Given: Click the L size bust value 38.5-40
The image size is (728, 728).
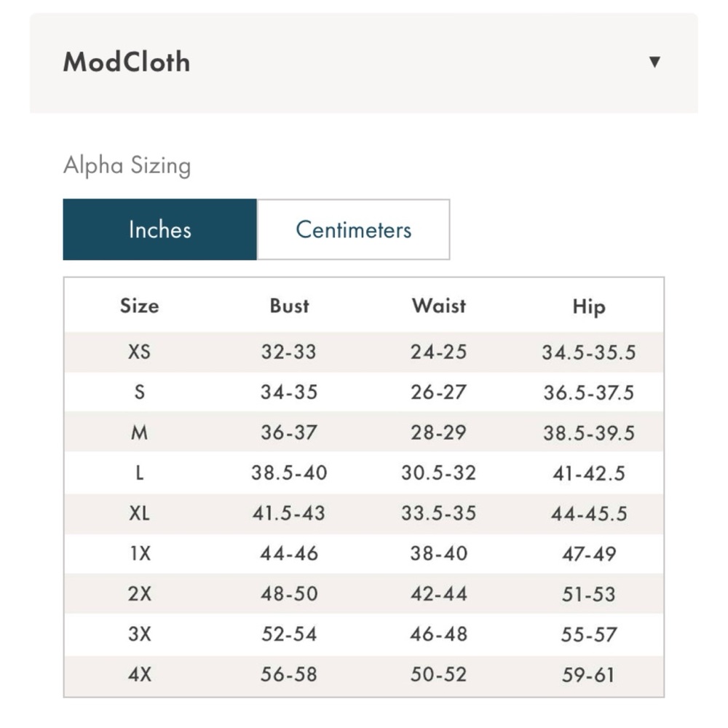Looking at the screenshot, I should (289, 473).
